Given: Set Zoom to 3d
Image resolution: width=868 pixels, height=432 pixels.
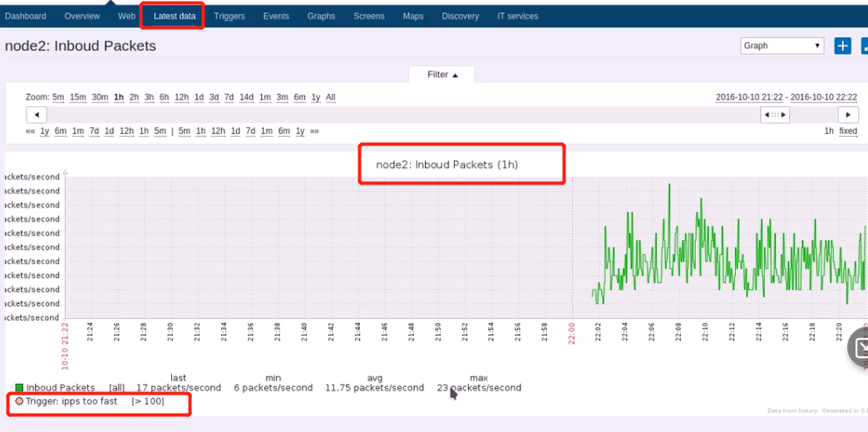Looking at the screenshot, I should tap(214, 97).
